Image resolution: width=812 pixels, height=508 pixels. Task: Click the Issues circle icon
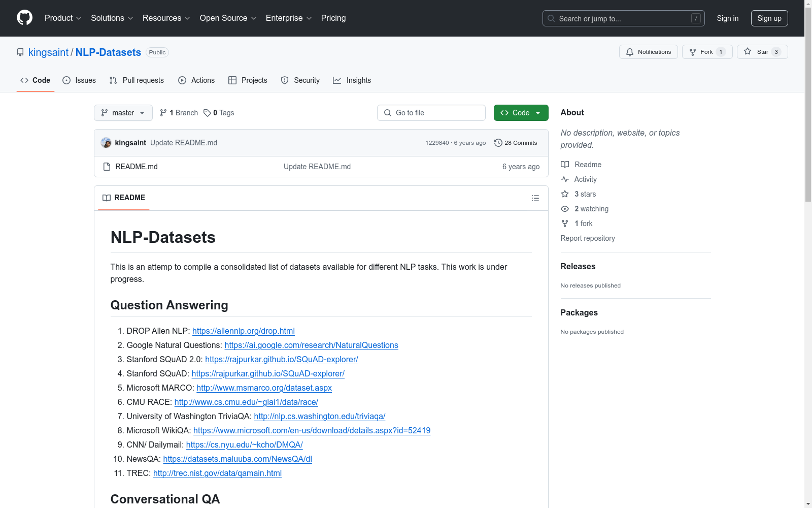point(66,80)
